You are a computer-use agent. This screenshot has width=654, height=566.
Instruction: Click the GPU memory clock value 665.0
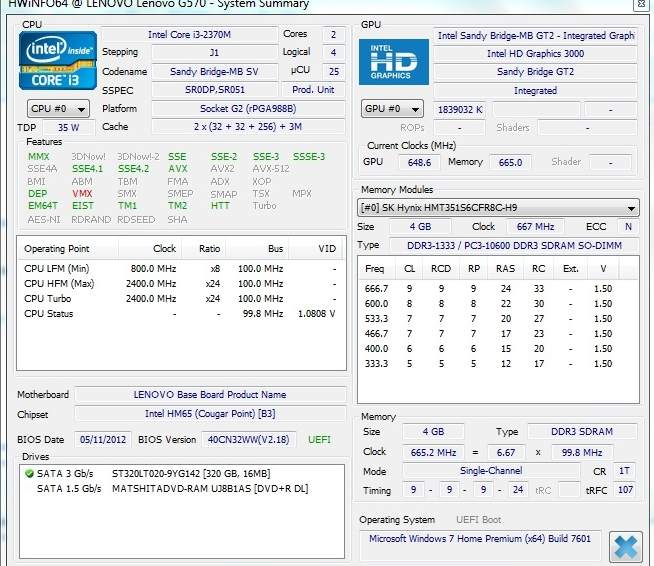[510, 162]
